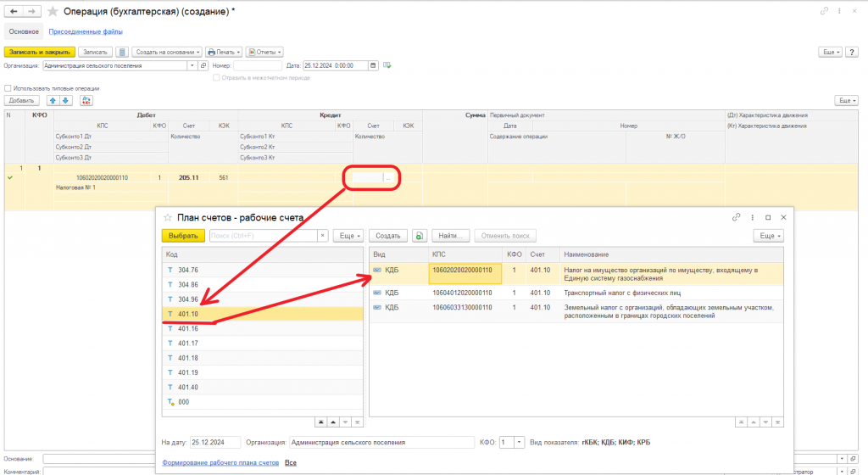Viewport: 868px width, 475px height.
Task: Open the Присоединенные файлы tab link
Action: click(x=86, y=31)
